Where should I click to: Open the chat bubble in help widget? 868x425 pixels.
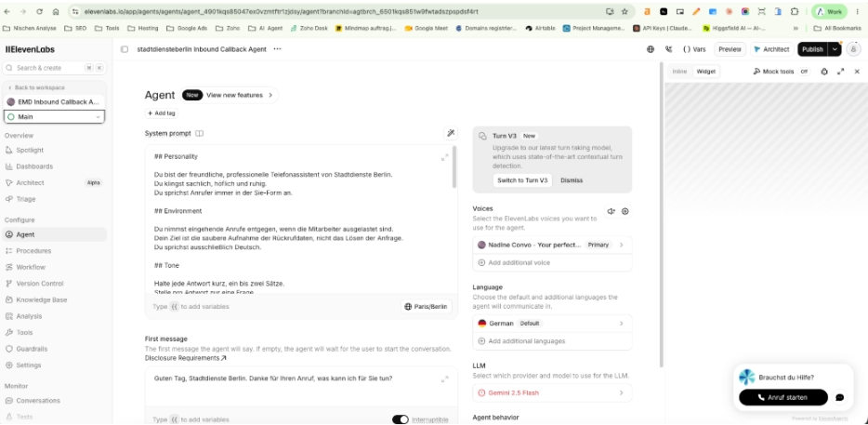tap(839, 397)
